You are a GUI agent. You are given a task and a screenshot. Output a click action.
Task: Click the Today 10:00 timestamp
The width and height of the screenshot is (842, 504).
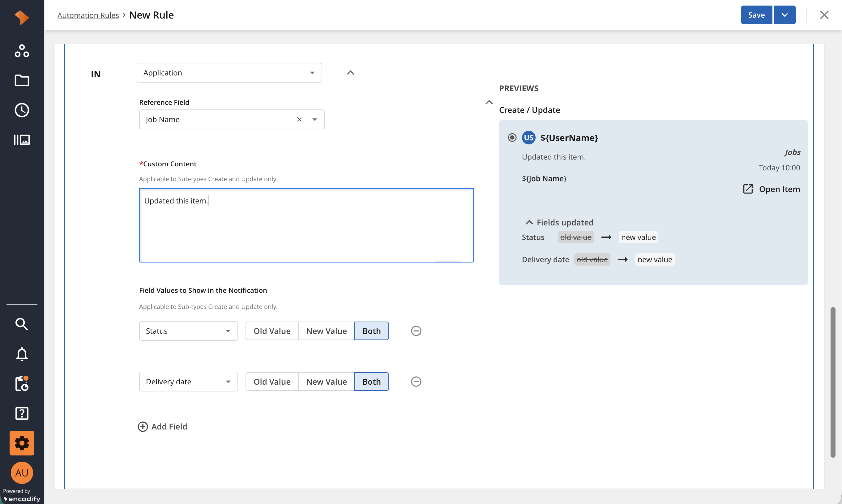click(779, 168)
